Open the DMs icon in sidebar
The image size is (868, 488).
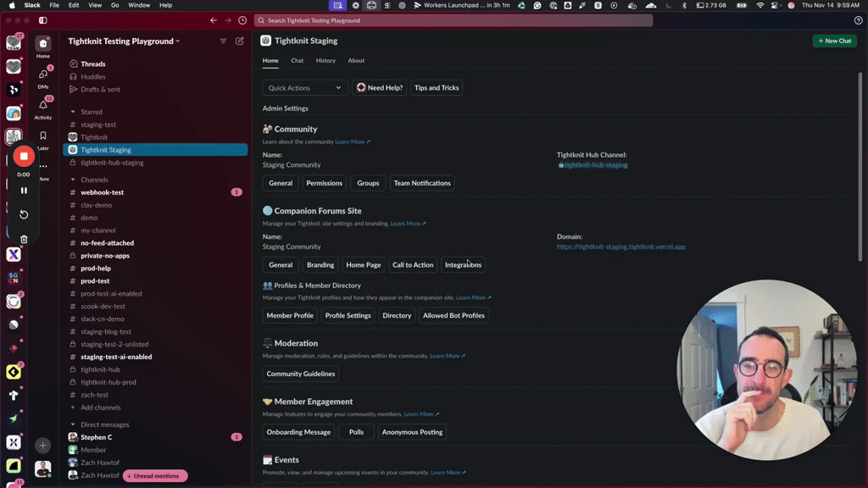(x=43, y=75)
